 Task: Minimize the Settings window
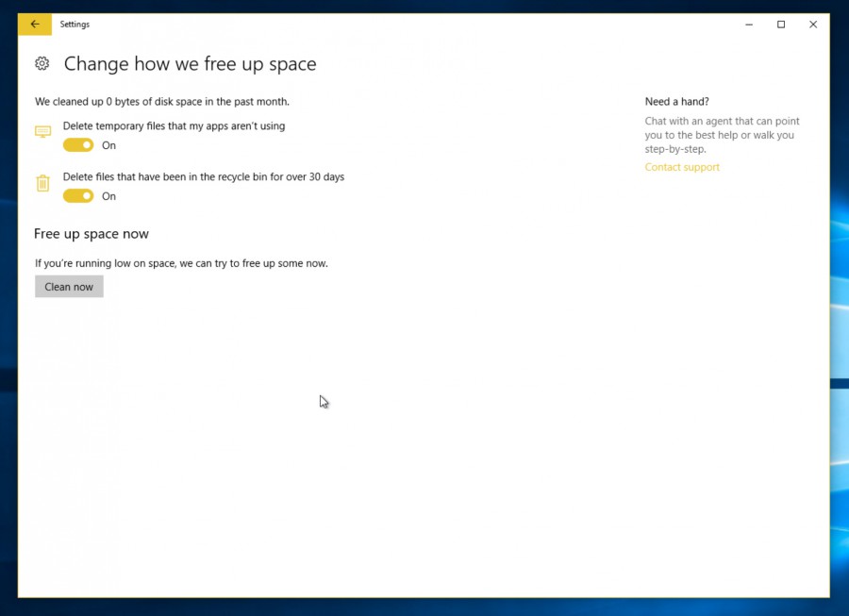coord(748,24)
